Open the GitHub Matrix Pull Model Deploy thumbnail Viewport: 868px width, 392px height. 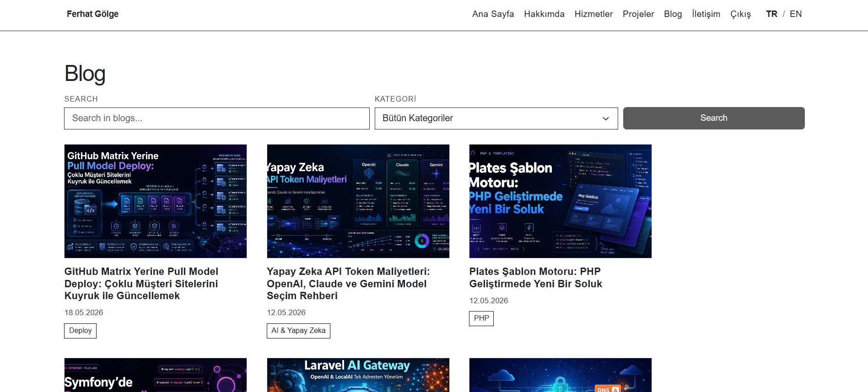click(156, 201)
